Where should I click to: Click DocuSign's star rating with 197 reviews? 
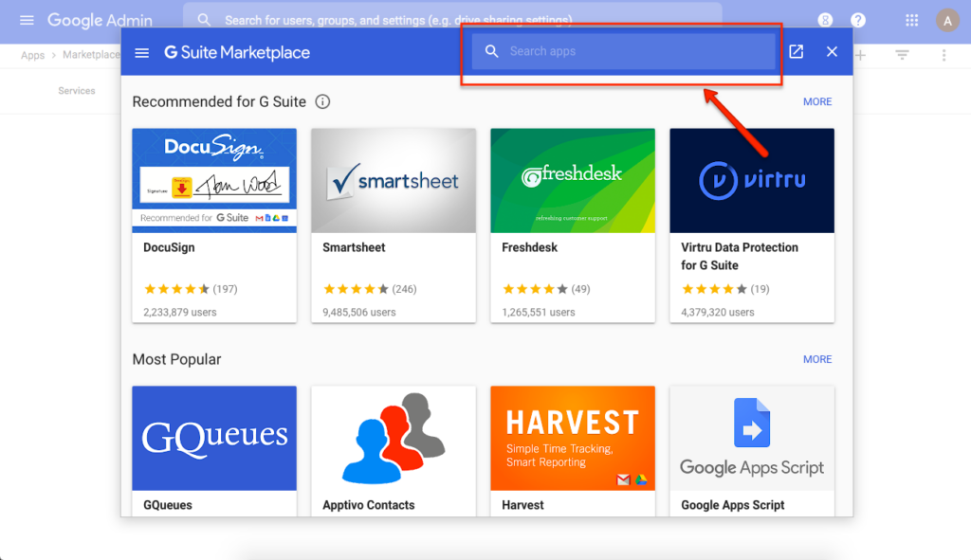[x=191, y=289]
